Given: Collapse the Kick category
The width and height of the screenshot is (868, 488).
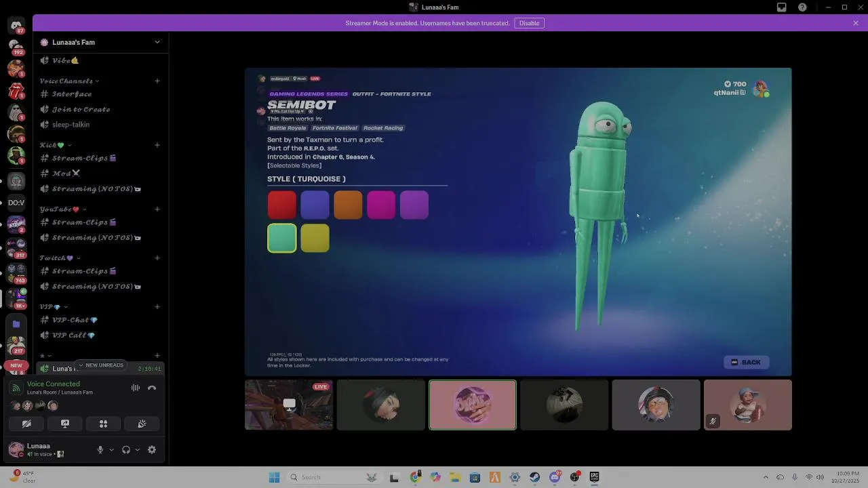Looking at the screenshot, I should [x=56, y=145].
